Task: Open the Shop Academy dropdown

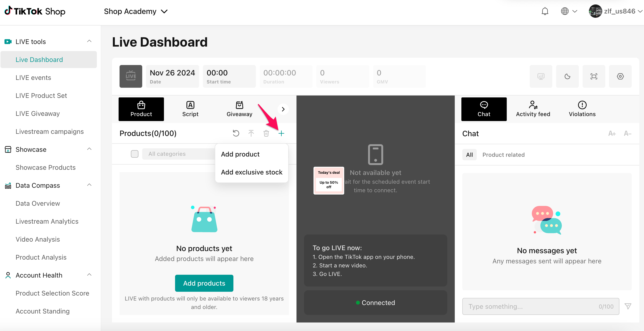Action: (x=136, y=11)
